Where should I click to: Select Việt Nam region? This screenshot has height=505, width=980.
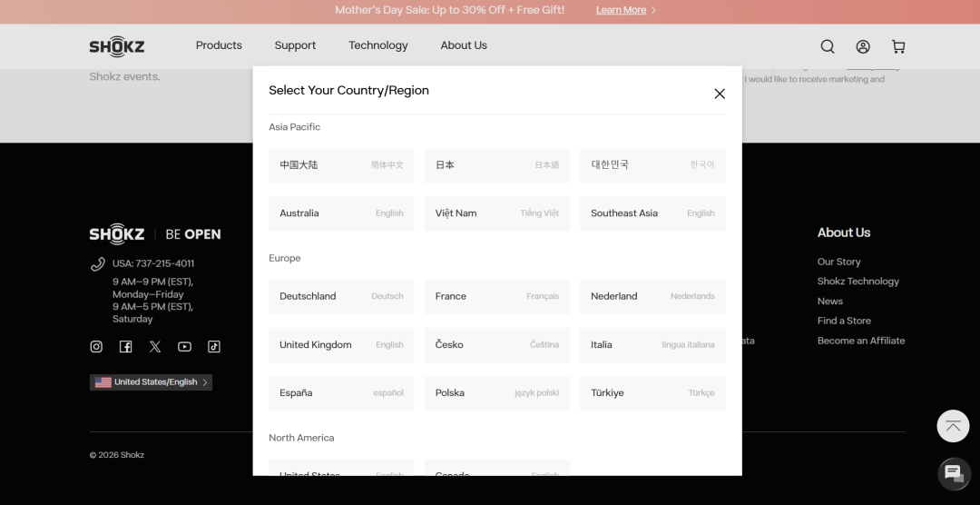(x=497, y=213)
